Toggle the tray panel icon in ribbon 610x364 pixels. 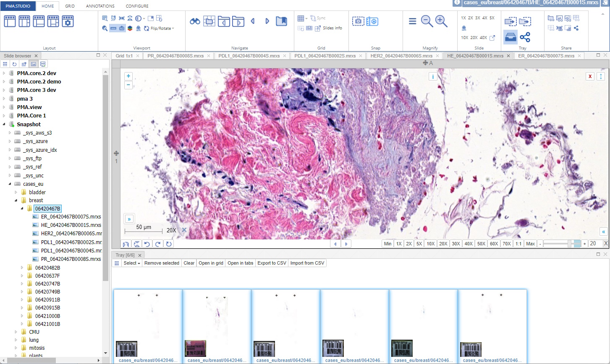click(x=511, y=37)
